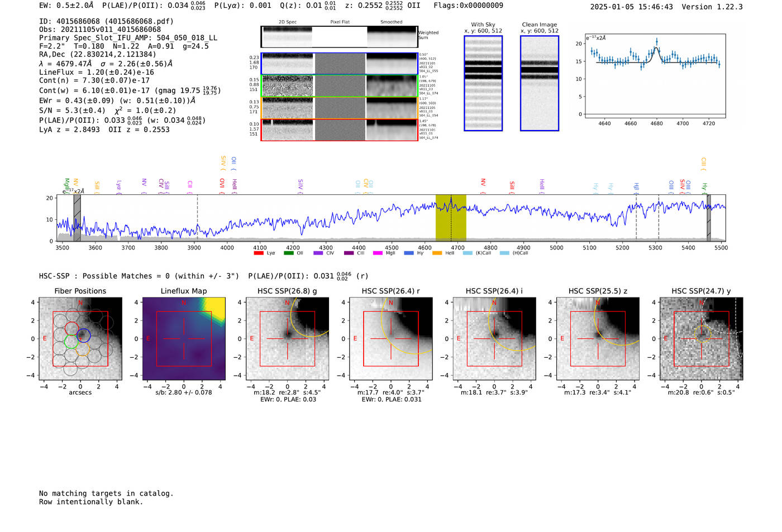
Task: Click the Gaussian line fit plot
Action: [x=655, y=76]
